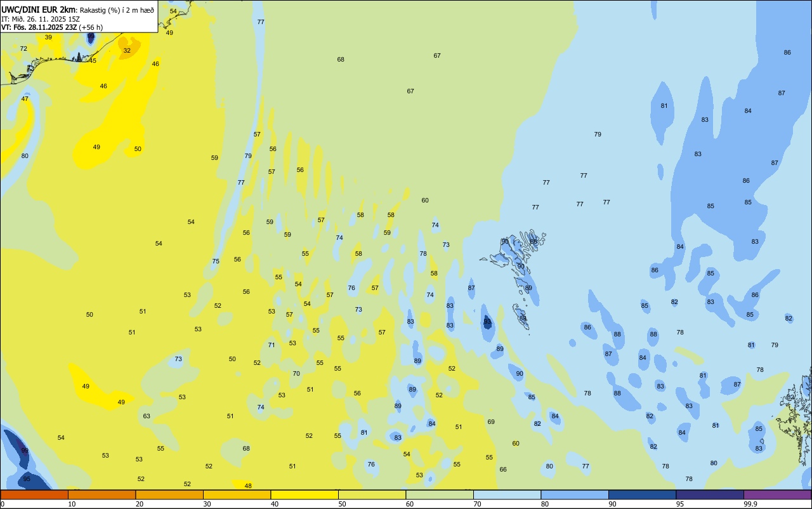
Task: Click the map value 66
Action: coord(503,469)
